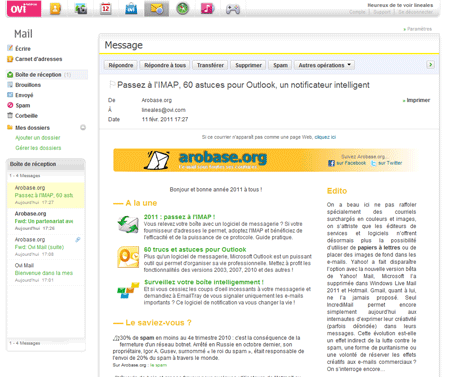Click Ajouter un dossier link
Image resolution: width=450 pixels, height=377 pixels.
pos(38,138)
